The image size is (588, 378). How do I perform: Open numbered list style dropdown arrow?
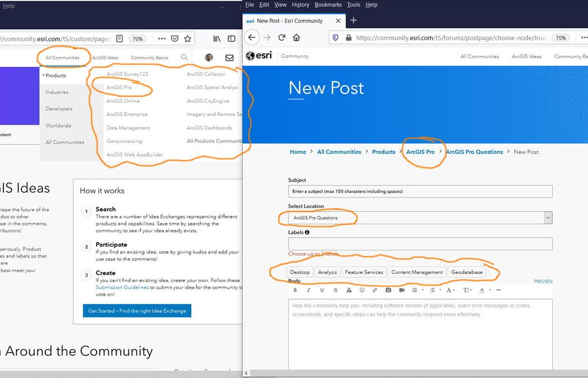coord(423,290)
